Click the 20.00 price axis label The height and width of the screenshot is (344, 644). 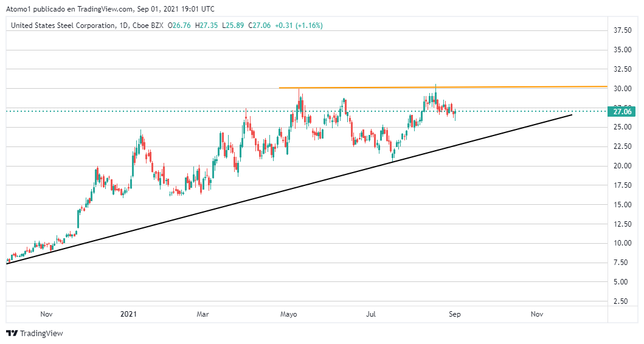point(622,166)
